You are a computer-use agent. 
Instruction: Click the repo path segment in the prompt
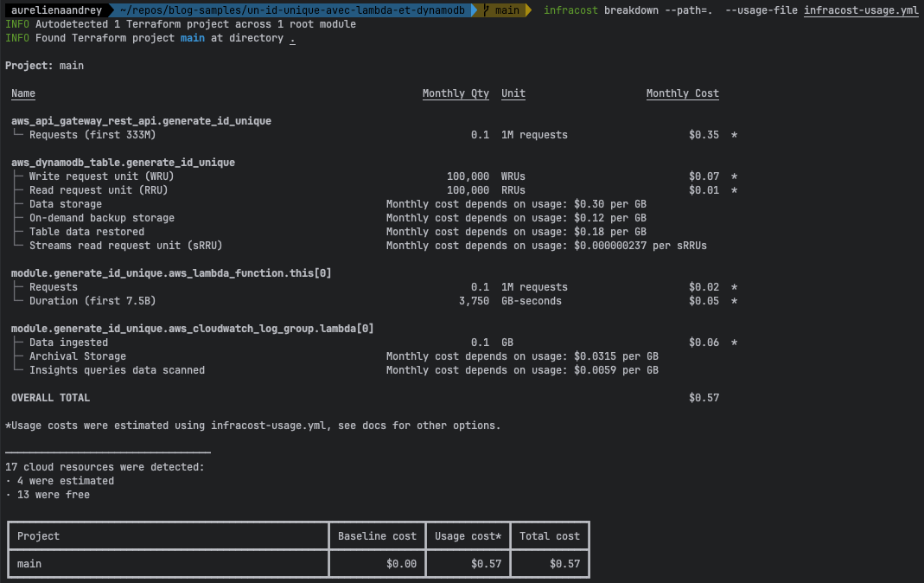click(x=292, y=10)
